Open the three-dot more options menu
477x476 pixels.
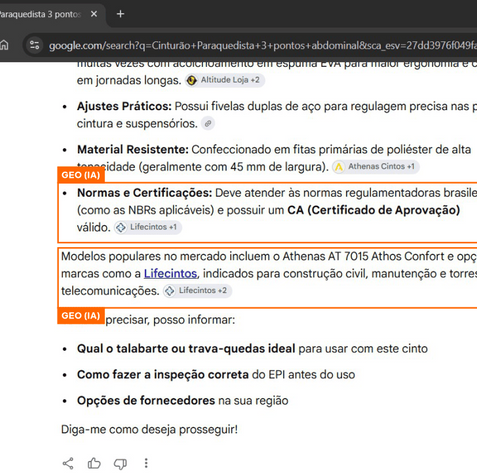(x=146, y=463)
